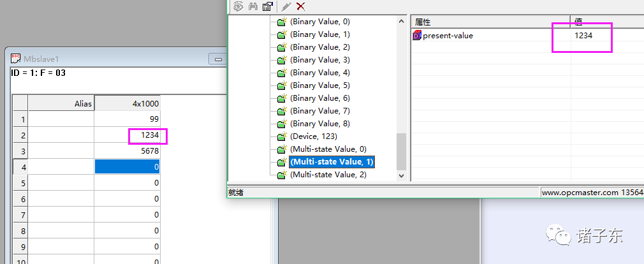644x264 pixels.
Task: Click the 属性 column header
Action: click(490, 22)
